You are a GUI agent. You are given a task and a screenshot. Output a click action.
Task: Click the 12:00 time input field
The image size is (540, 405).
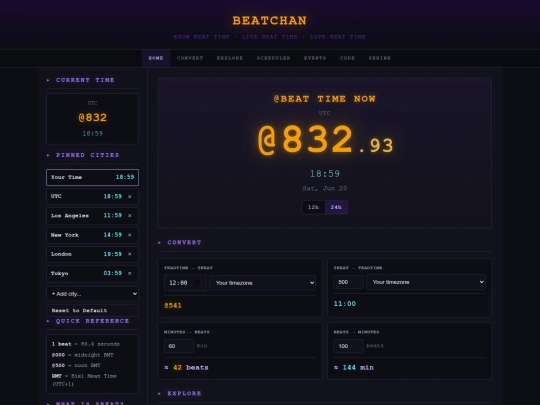click(x=185, y=283)
